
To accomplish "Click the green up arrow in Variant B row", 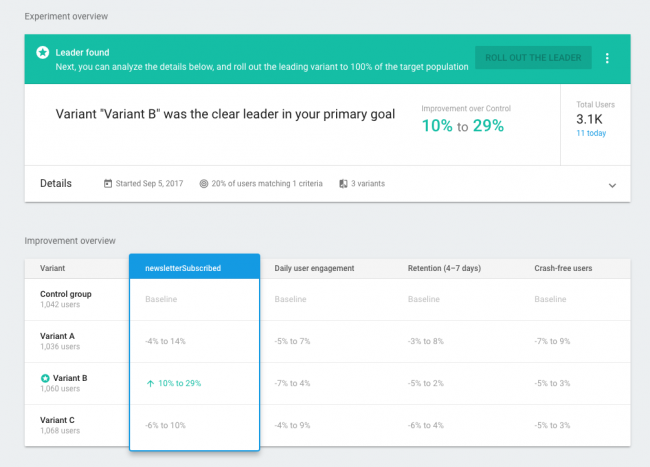I will point(149,384).
